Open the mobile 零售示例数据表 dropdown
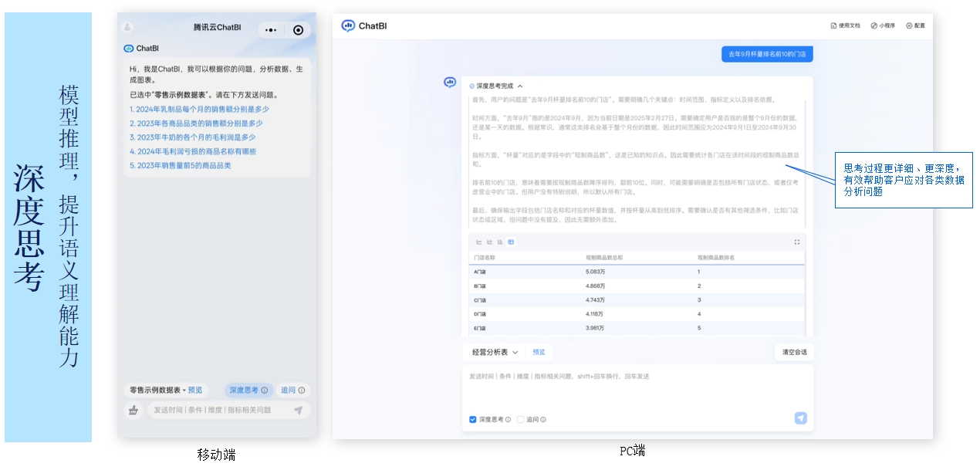 [x=157, y=391]
